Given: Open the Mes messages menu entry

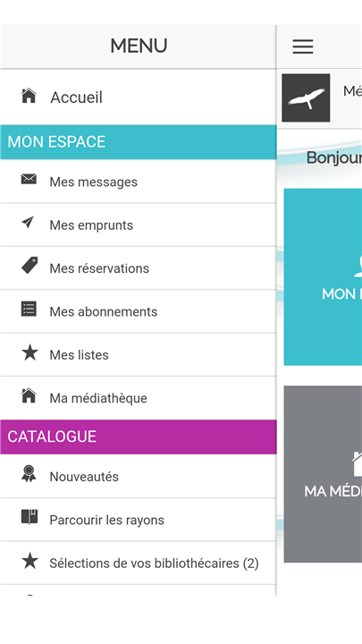Looking at the screenshot, I should [x=139, y=182].
